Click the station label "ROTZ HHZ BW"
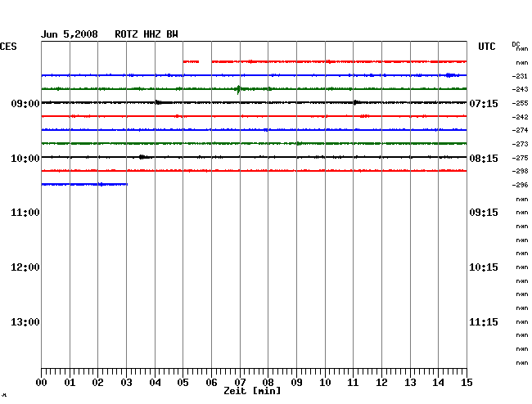Screen dimensions: 532x404 pyautogui.click(x=147, y=34)
